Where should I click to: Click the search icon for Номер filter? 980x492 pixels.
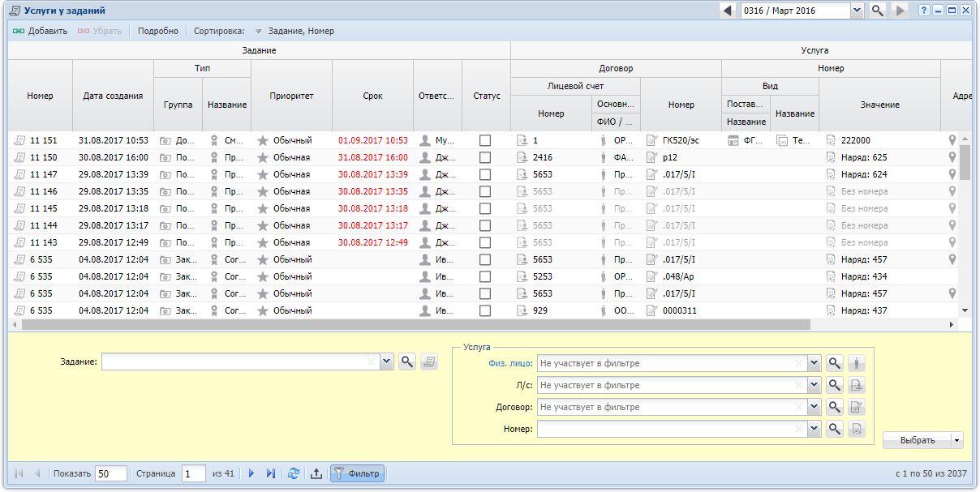tap(835, 429)
